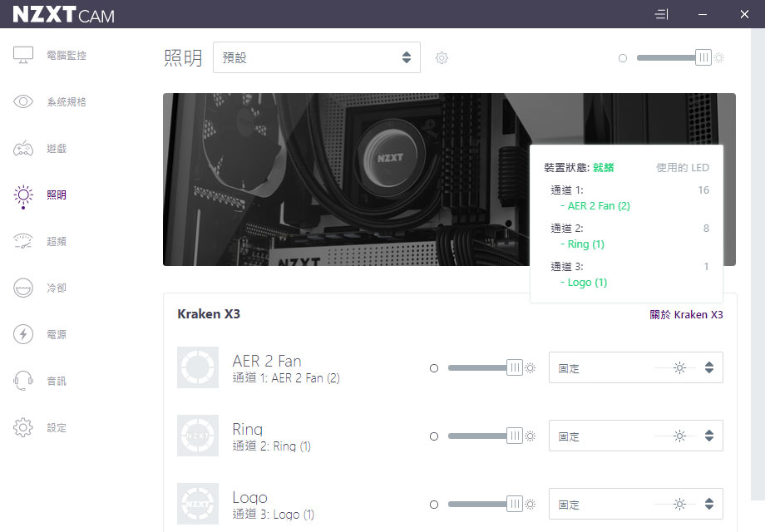
Task: Click the lightning bolt icon for 電源
Action: coord(23,334)
